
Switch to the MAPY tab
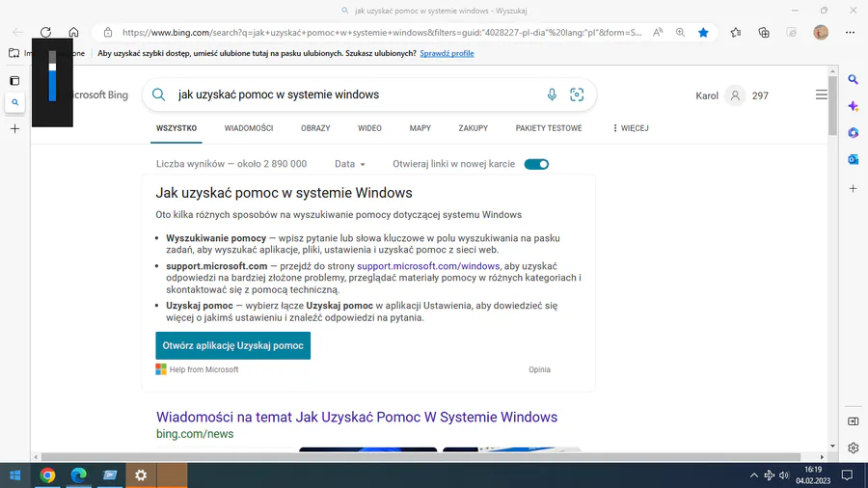point(420,128)
